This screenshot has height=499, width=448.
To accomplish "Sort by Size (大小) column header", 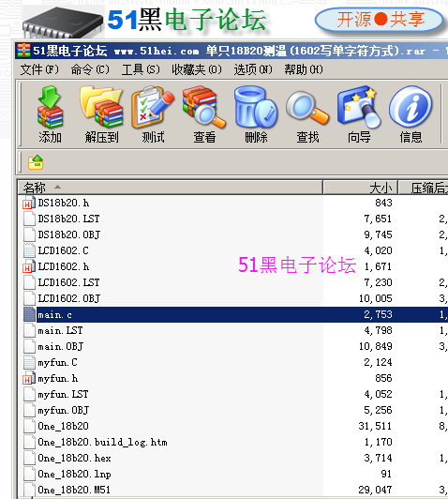I will [x=361, y=188].
